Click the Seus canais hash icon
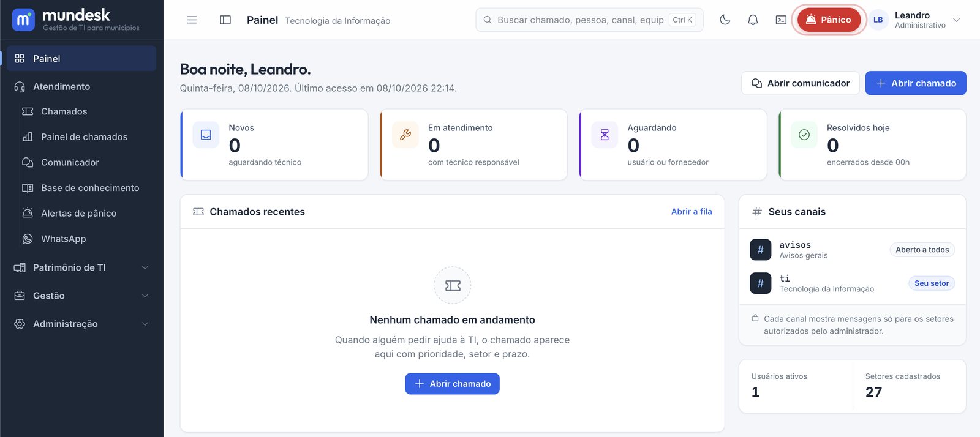 click(x=757, y=212)
